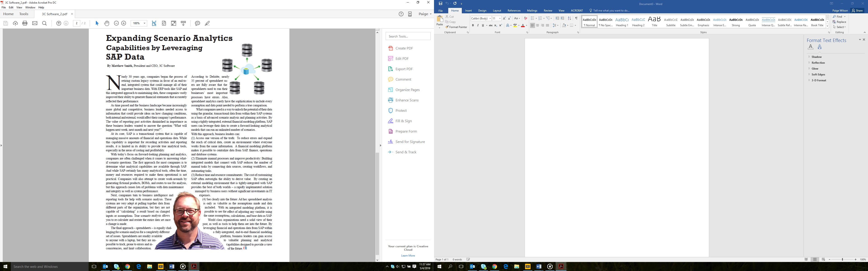The height and width of the screenshot is (271, 868).
Task: Zoom out with Acrobat minus icon
Action: pyautogui.click(x=116, y=23)
